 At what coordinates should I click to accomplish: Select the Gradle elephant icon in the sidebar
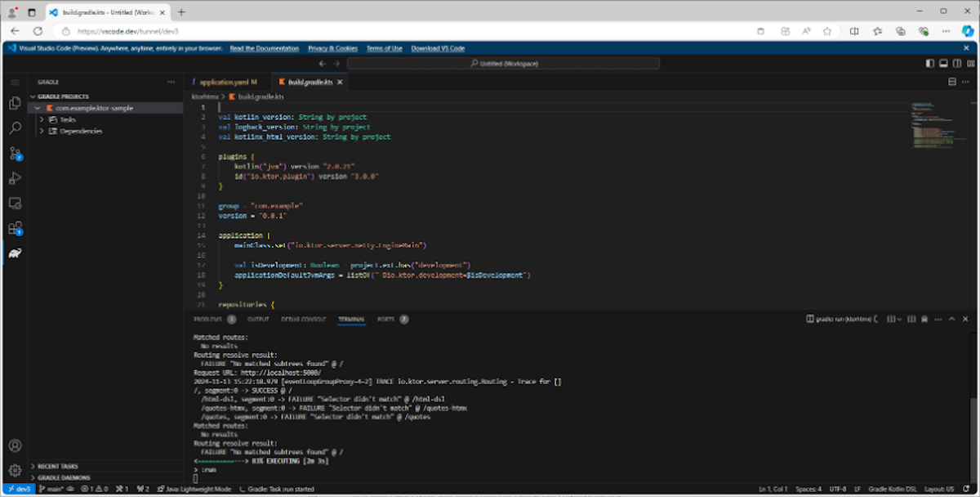pos(15,255)
